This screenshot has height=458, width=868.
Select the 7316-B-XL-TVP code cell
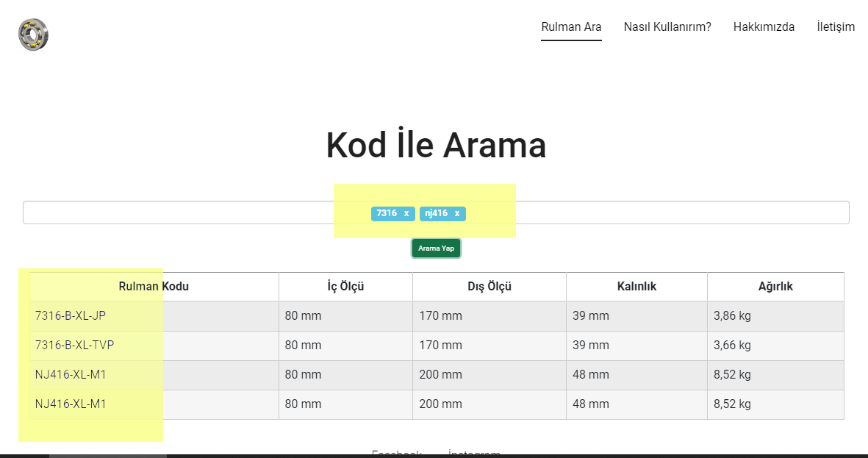click(x=154, y=345)
